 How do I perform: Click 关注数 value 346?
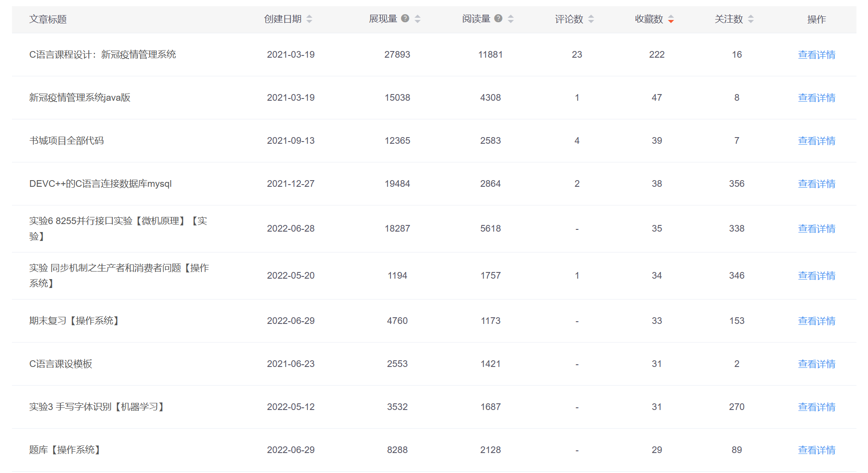(x=737, y=276)
